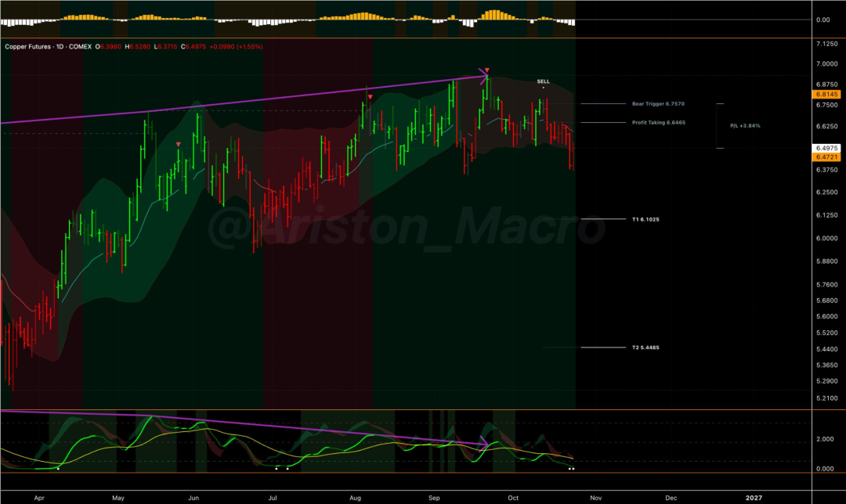Select the SELL signal label

pos(544,81)
